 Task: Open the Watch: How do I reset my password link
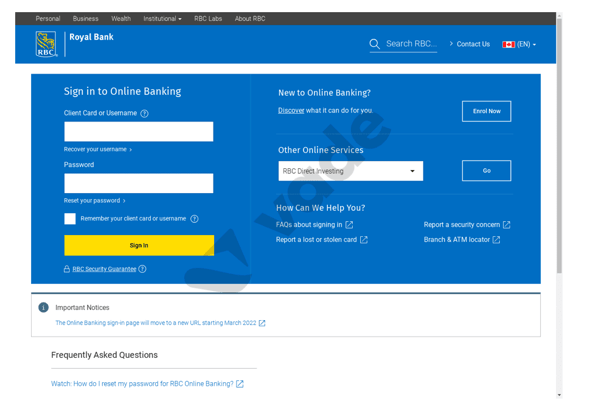click(x=142, y=384)
